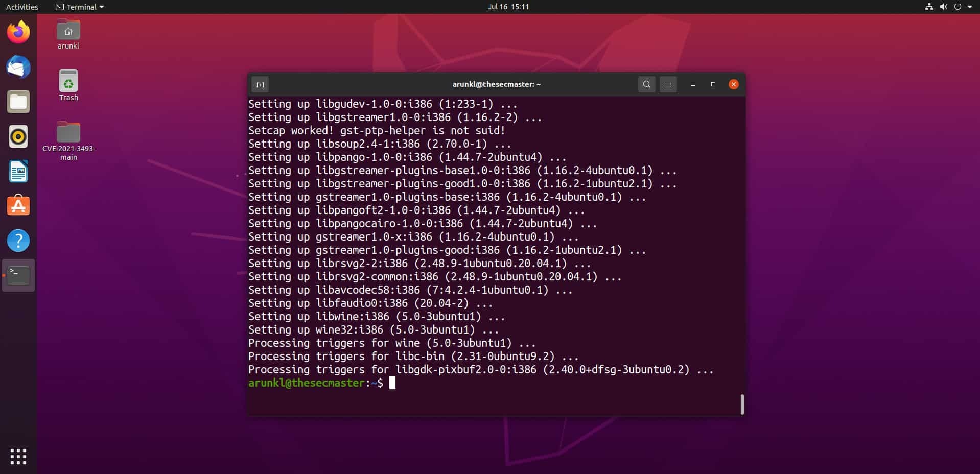Select the arunkl home folder icon
This screenshot has height=474, width=980.
[x=68, y=35]
